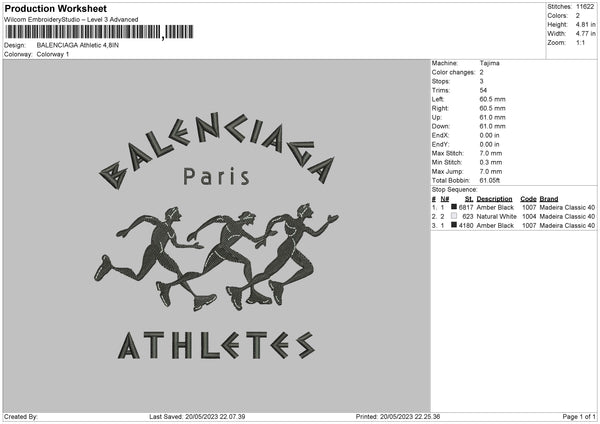
Task: Click the Min Stitch value '0.3 mm'
Action: (x=491, y=163)
